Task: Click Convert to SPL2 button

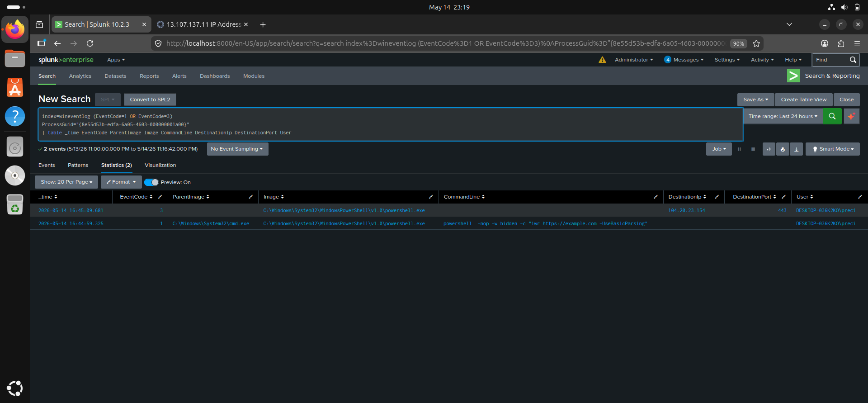Action: (x=150, y=100)
